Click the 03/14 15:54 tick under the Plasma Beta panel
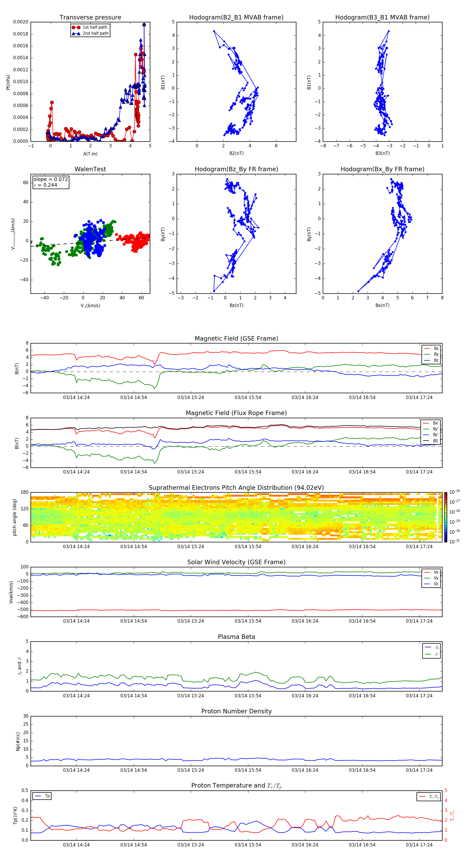Screen dimensions: 473x868 pyautogui.click(x=248, y=695)
